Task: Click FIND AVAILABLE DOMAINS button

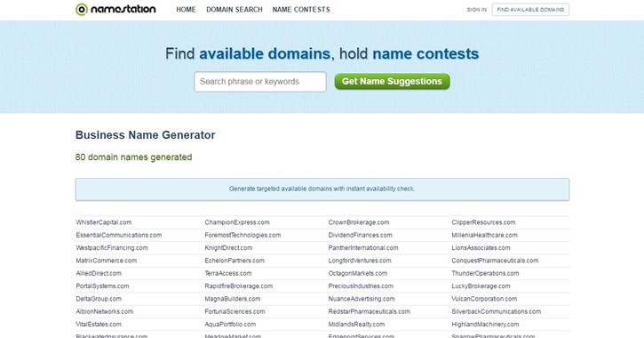Action: coord(530,10)
